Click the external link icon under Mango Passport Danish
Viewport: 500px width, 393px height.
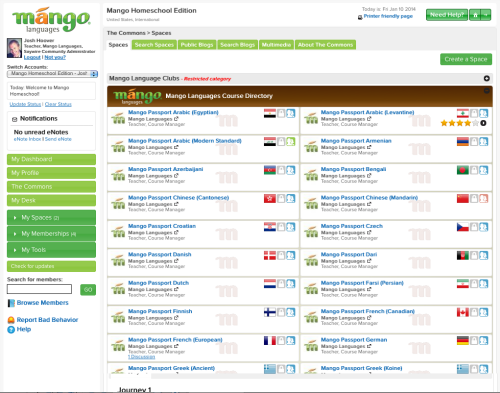point(176,261)
